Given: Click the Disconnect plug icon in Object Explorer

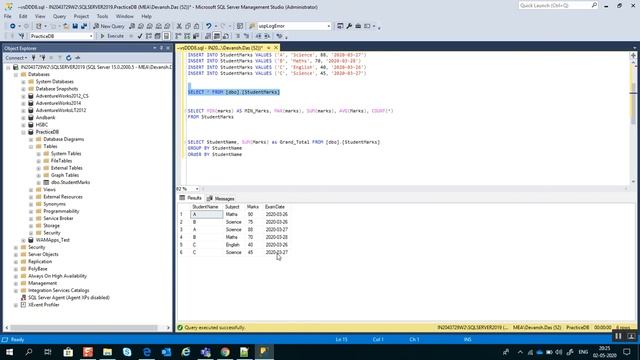Looking at the screenshot, I should pos(42,58).
